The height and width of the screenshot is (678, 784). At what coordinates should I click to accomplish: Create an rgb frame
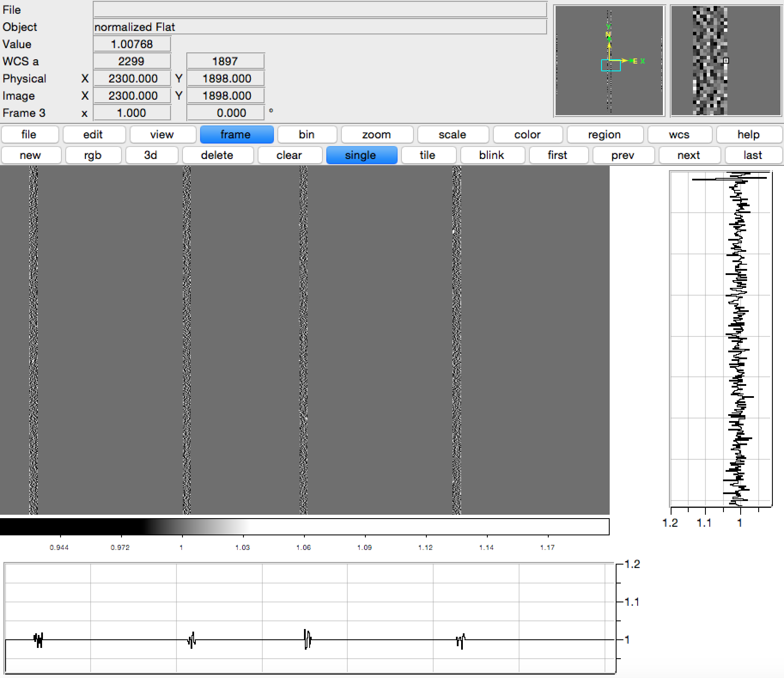tap(93, 155)
